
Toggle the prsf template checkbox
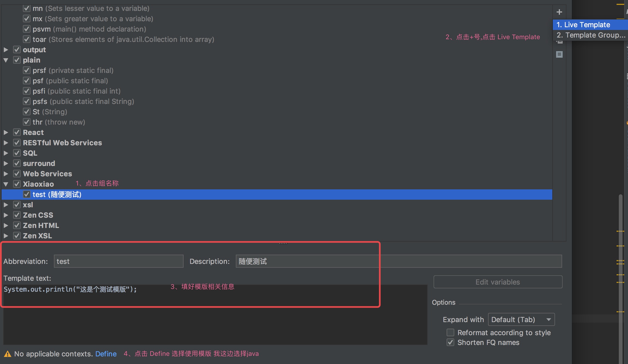[26, 70]
